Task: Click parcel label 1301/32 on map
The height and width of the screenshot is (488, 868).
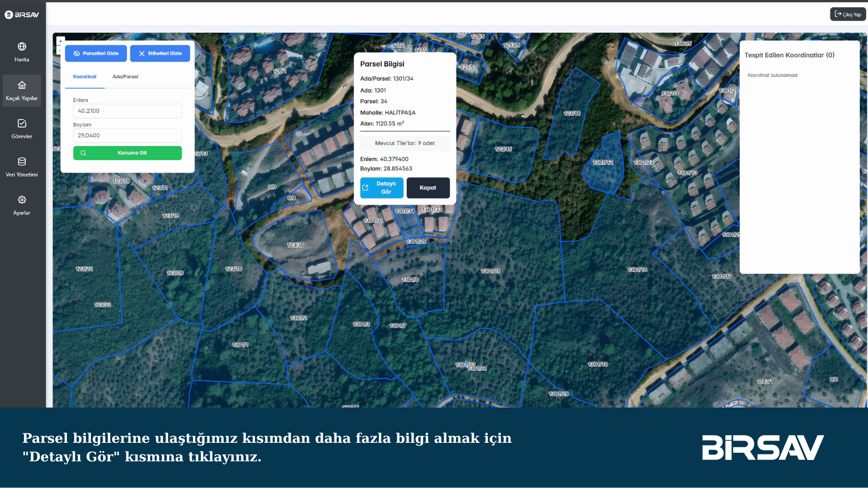Action: 432,210
